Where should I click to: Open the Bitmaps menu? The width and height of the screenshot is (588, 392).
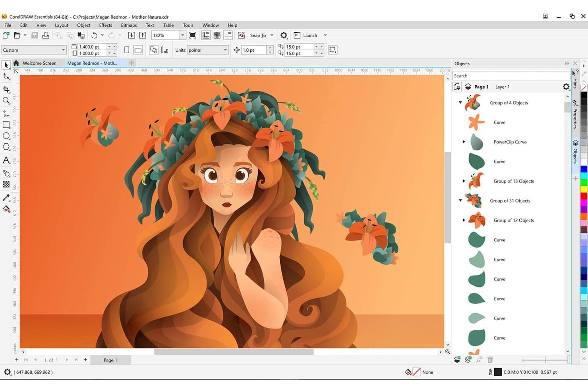pyautogui.click(x=129, y=25)
